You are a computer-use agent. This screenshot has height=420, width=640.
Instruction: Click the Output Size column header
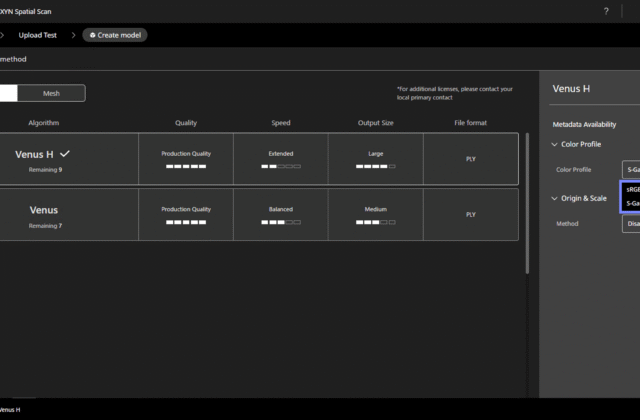(x=376, y=123)
